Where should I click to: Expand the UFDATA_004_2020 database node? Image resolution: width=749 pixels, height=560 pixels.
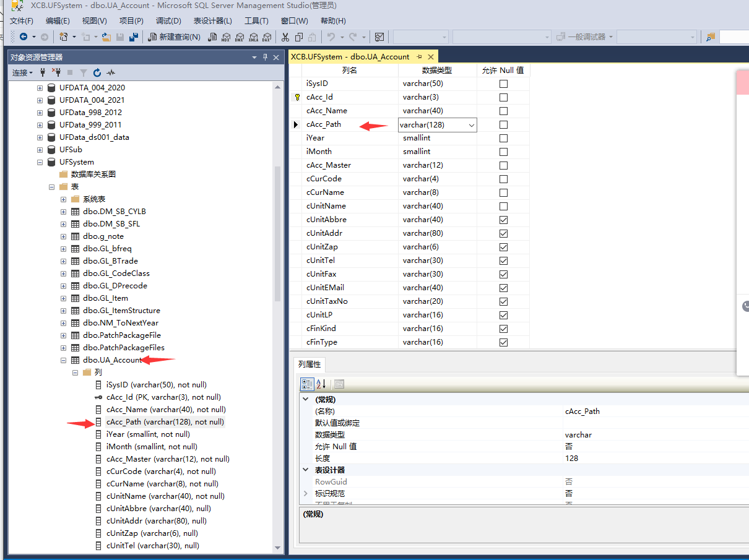click(x=40, y=88)
